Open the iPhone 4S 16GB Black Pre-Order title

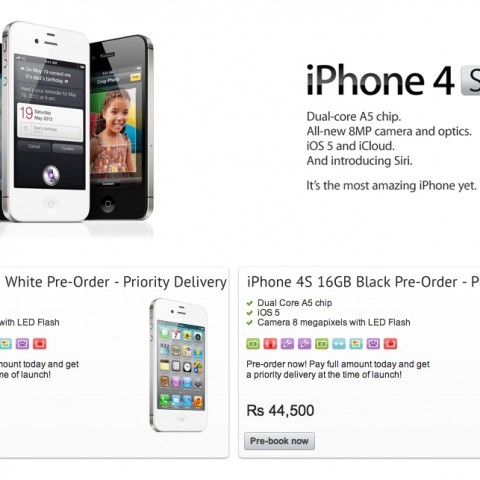click(363, 282)
